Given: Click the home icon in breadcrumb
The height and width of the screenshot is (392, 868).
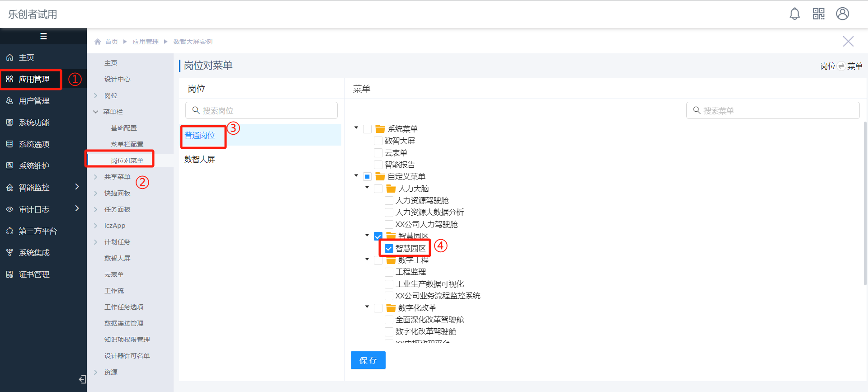Looking at the screenshot, I should (98, 42).
